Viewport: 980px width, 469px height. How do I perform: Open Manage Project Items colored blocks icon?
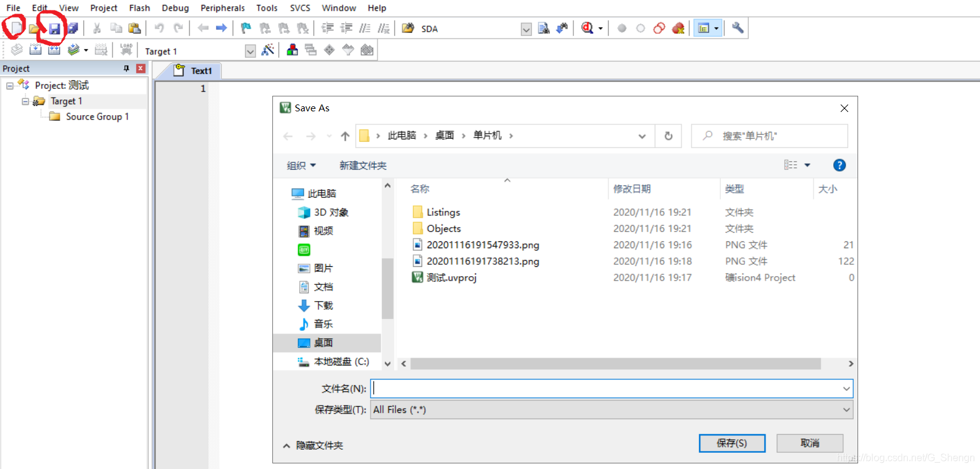(292, 50)
